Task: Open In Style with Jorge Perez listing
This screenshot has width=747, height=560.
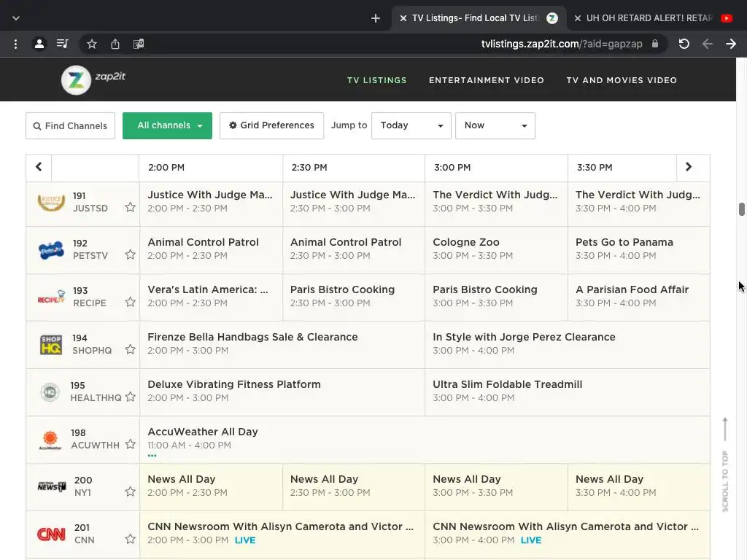Action: tap(567, 345)
